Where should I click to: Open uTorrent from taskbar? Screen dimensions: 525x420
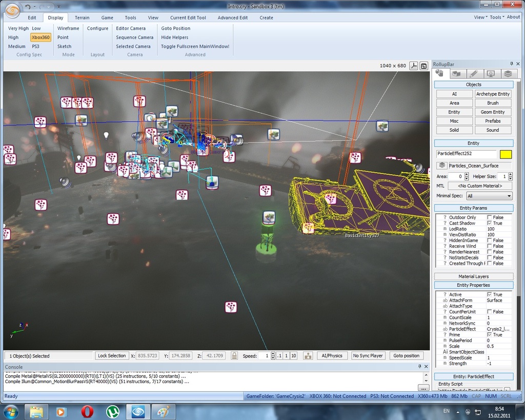coord(113,412)
